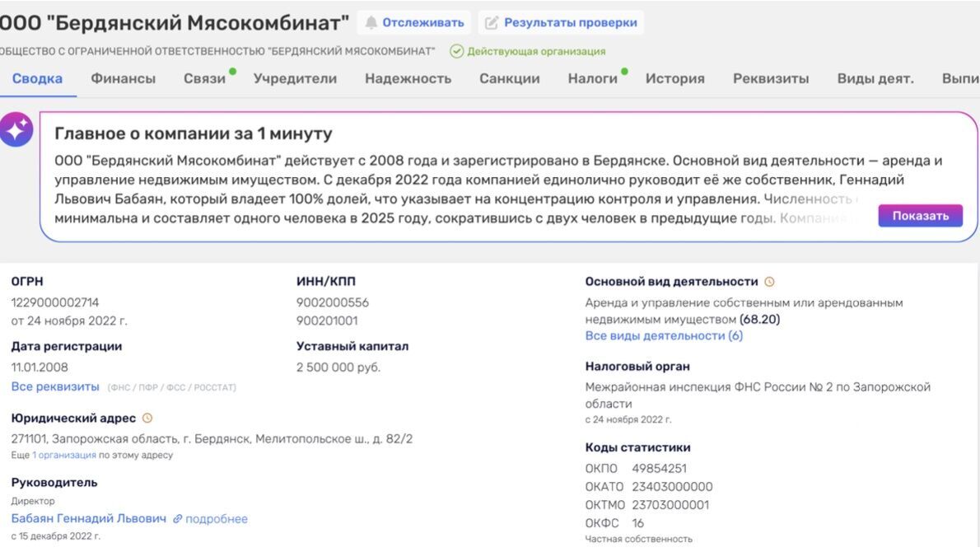The height and width of the screenshot is (552, 980).
Task: Click the activity code (68.20)
Action: coord(759,320)
